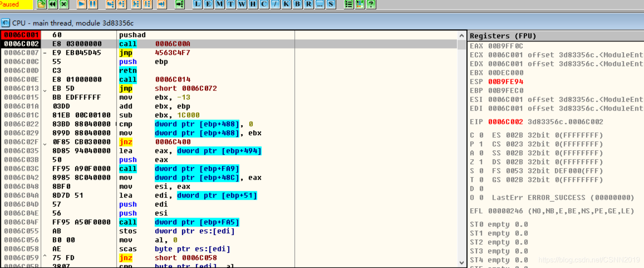The width and height of the screenshot is (644, 268).
Task: Select the mov ebx, -13 instruction
Action: pos(228,97)
